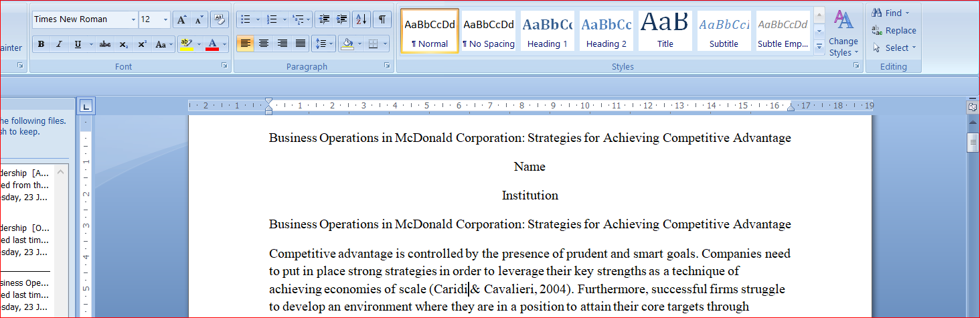980x318 pixels.
Task: Click the Find button
Action: click(x=890, y=13)
